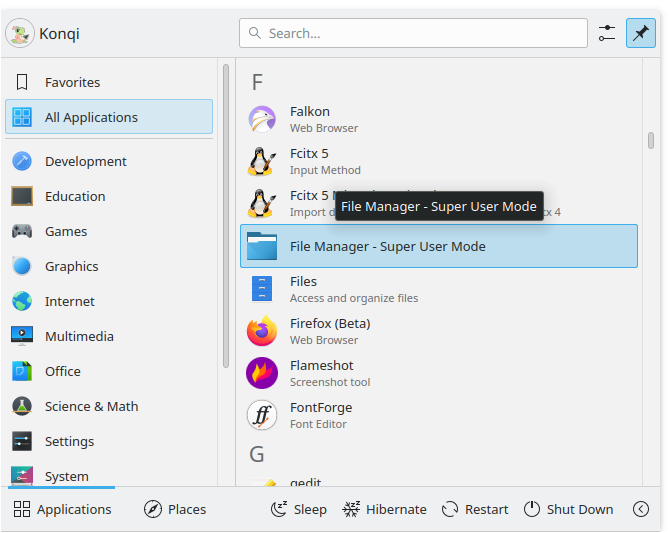Screen dimensions: 670x533
Task: Click the Hibernate button
Action: click(x=384, y=509)
